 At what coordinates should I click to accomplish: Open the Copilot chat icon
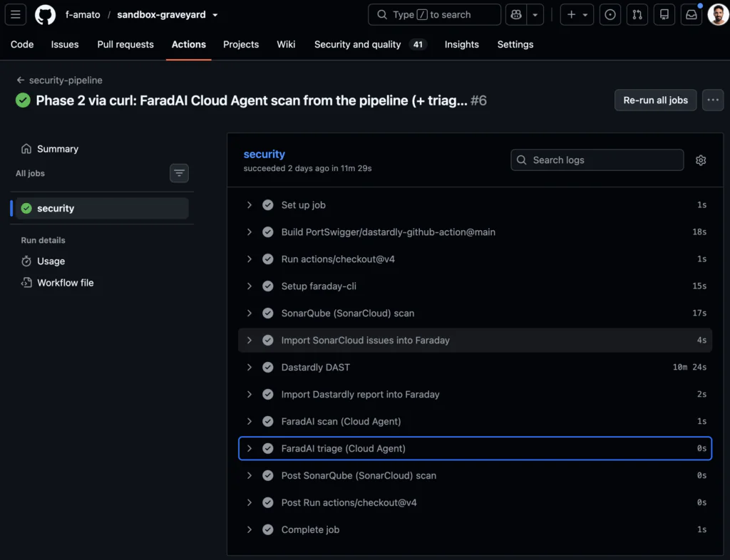(x=516, y=15)
